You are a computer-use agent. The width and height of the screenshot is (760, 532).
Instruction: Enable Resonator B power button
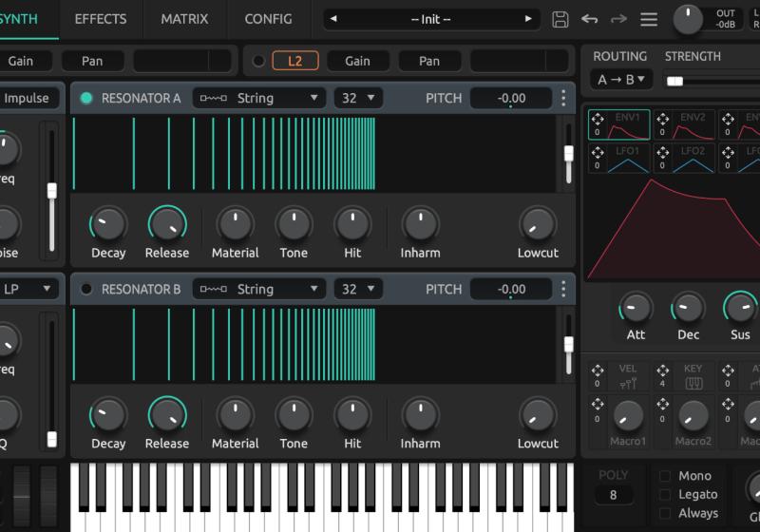click(x=86, y=289)
